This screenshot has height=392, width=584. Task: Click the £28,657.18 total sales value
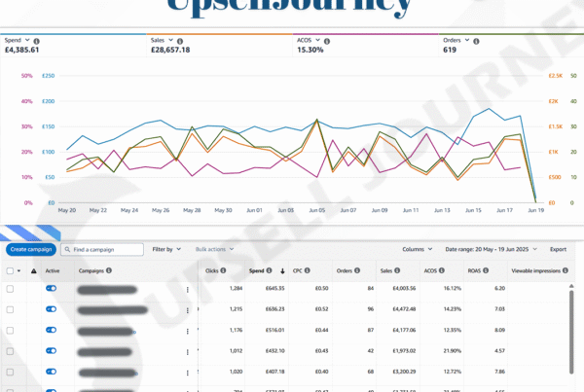point(170,50)
